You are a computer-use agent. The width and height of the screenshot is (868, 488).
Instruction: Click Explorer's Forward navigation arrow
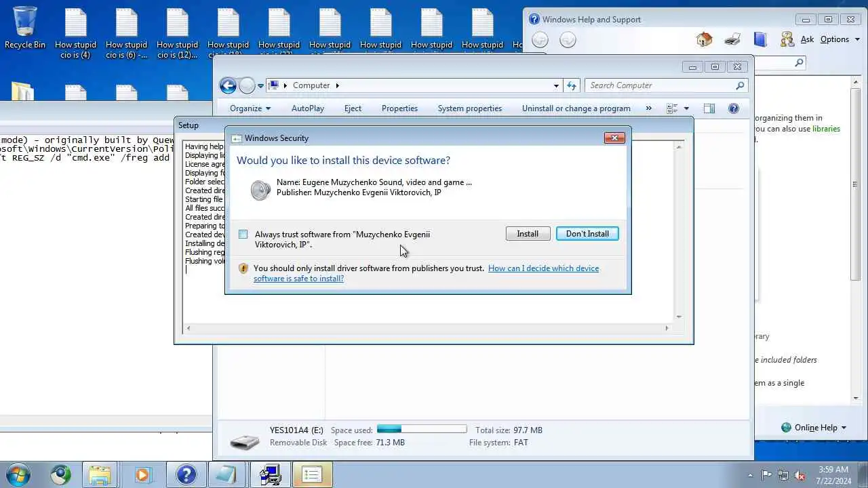[247, 85]
